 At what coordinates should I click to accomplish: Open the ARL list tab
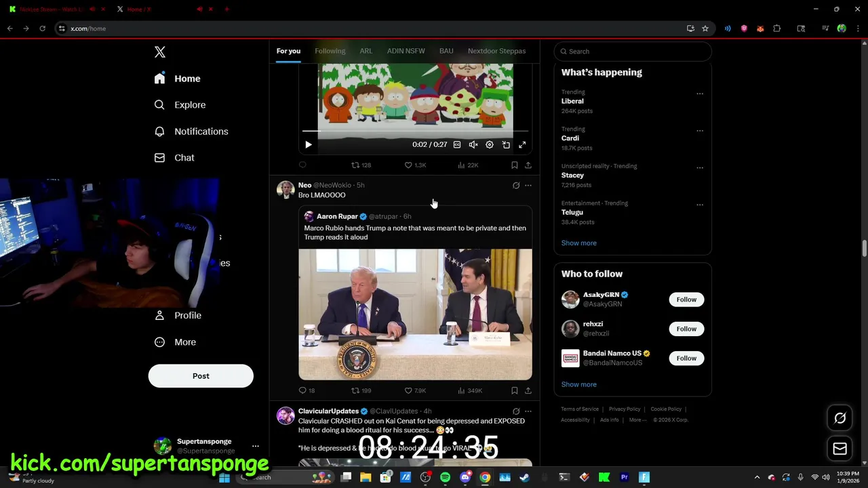[x=366, y=51]
